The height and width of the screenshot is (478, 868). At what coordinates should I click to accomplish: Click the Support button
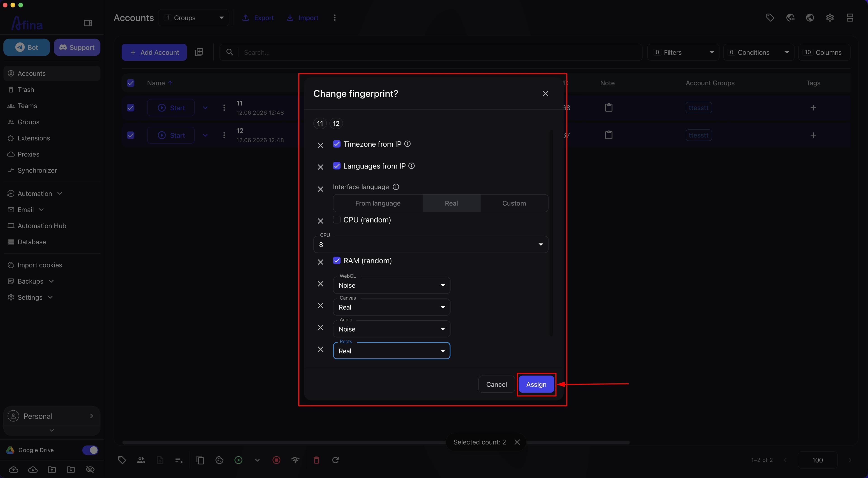[x=77, y=47]
